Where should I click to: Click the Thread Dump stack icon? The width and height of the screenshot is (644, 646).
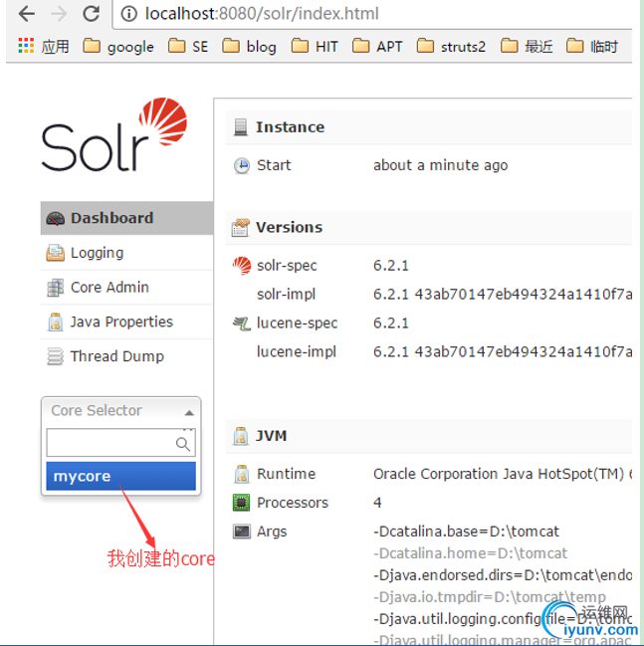(55, 356)
